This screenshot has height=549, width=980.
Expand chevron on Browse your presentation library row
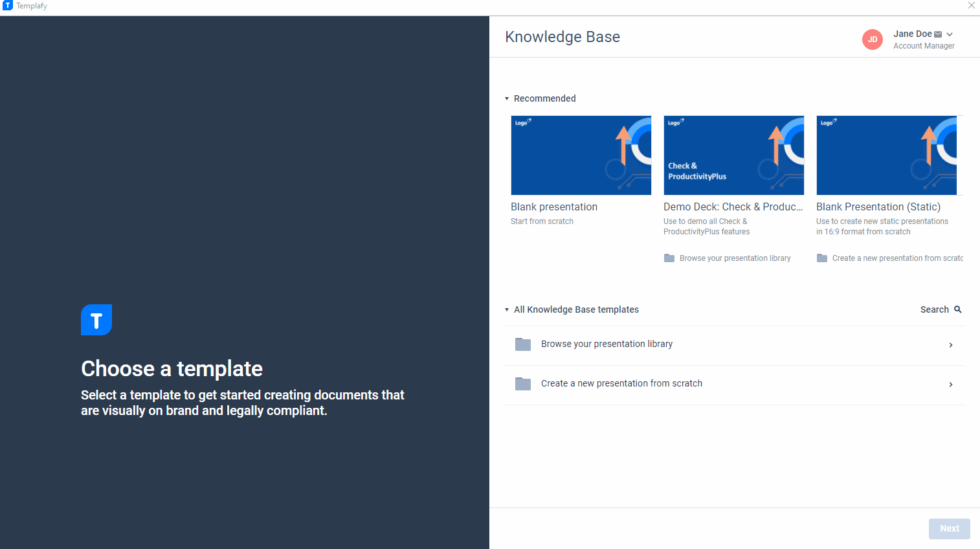pyautogui.click(x=951, y=345)
